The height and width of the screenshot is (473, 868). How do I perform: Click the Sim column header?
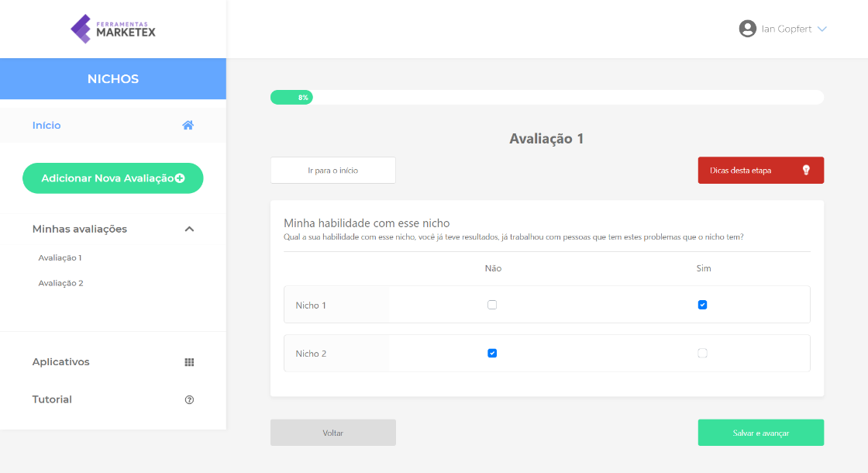[703, 268]
